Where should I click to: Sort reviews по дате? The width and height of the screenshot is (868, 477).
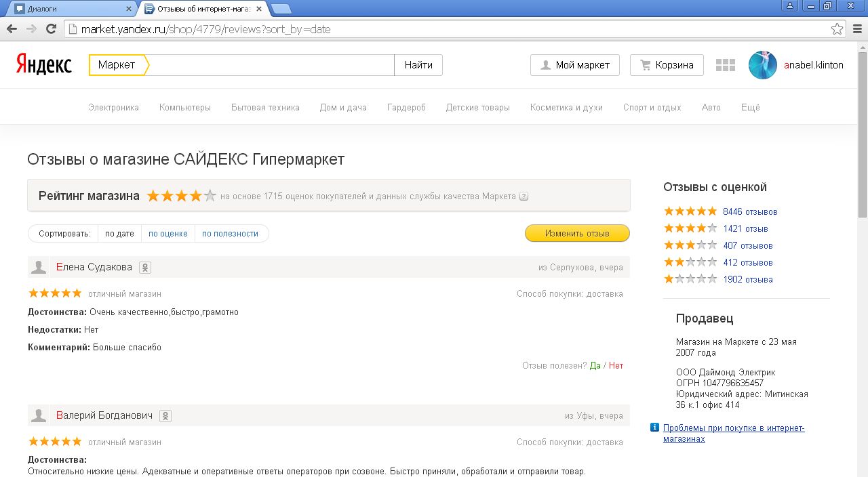tap(119, 233)
